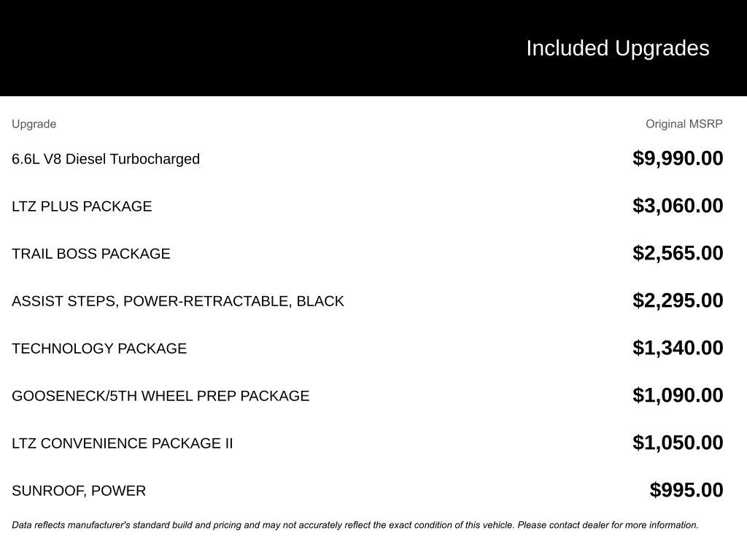The image size is (747, 560).
Task: Select the LTZ CONVENIENCE PACKAGE II label
Action: point(122,443)
